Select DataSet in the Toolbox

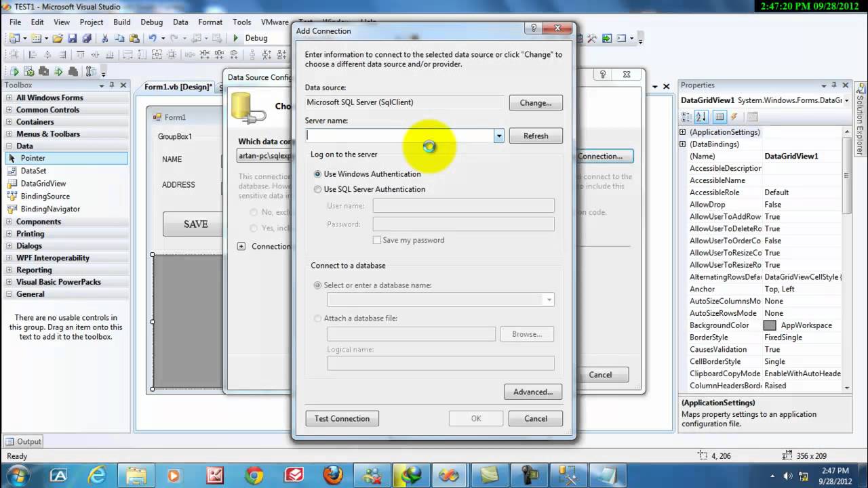tap(66, 171)
